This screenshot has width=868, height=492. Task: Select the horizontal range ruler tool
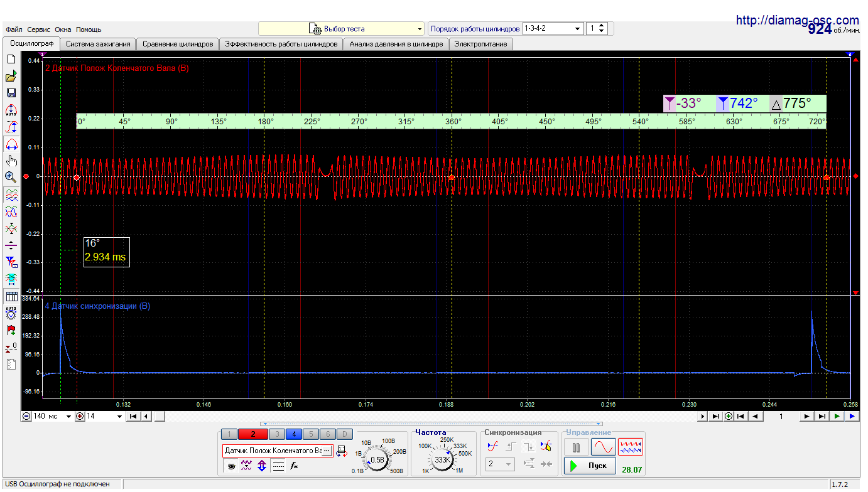pyautogui.click(x=11, y=144)
